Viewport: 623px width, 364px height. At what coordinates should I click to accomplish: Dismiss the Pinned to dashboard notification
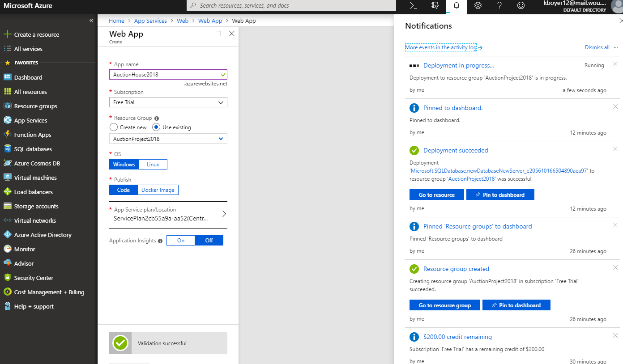[x=615, y=107]
